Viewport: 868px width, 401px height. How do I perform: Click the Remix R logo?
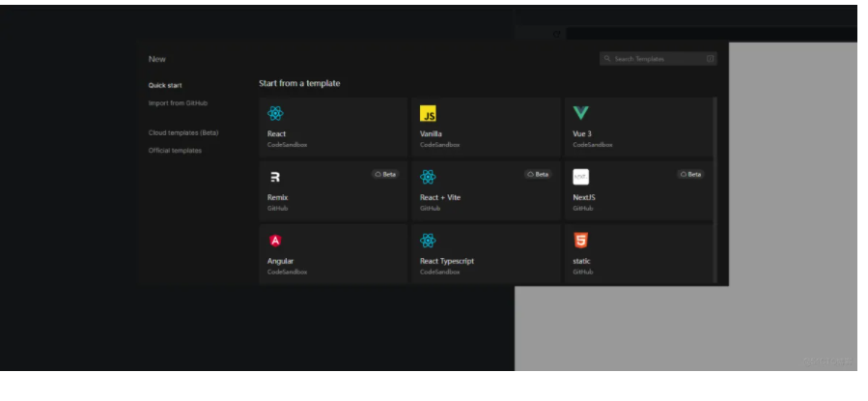click(275, 177)
